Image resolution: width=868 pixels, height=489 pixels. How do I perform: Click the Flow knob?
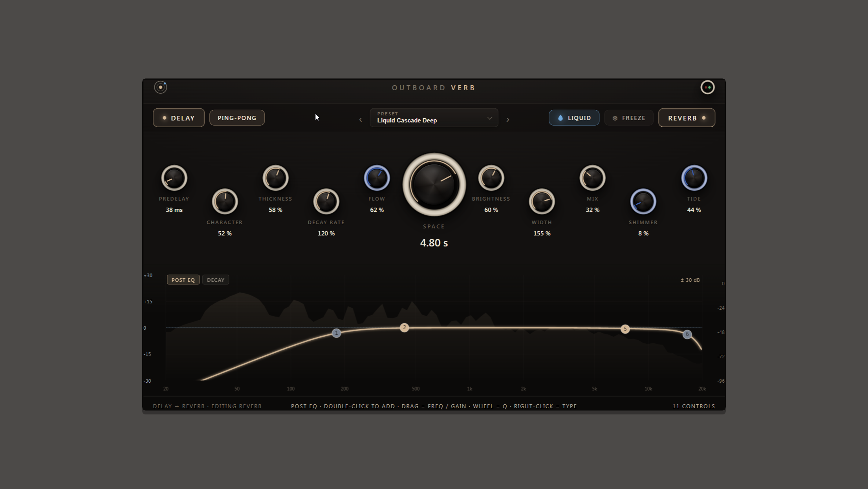point(377,178)
